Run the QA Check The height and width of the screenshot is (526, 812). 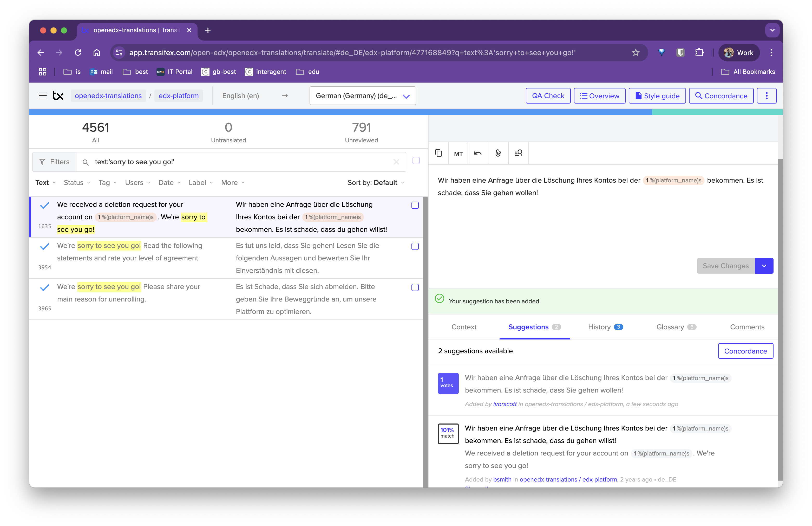tap(548, 96)
